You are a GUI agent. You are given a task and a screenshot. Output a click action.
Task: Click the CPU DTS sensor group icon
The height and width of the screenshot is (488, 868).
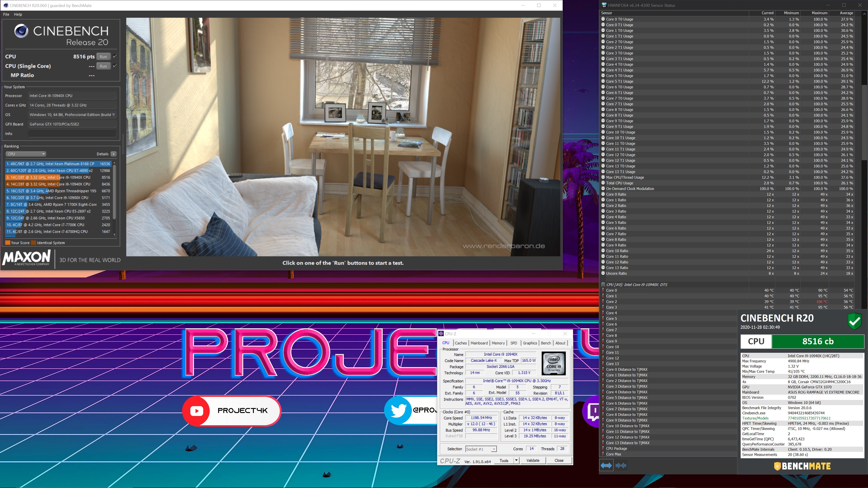tap(603, 285)
